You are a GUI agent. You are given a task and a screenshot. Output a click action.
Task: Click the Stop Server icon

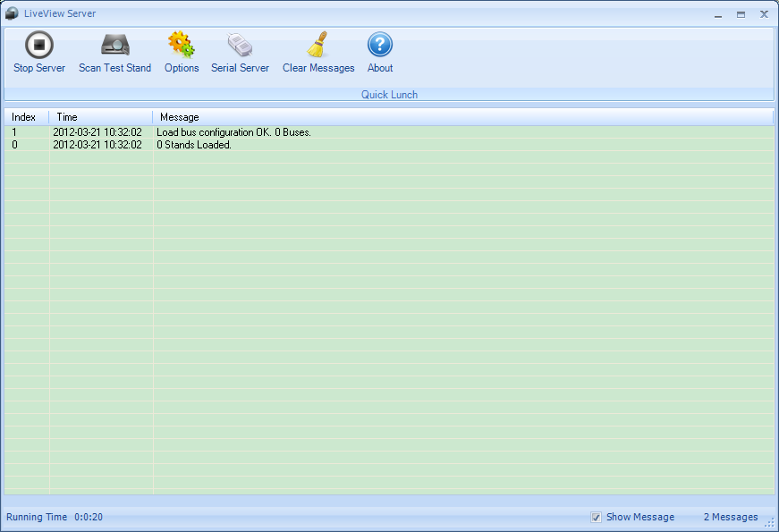click(x=39, y=45)
